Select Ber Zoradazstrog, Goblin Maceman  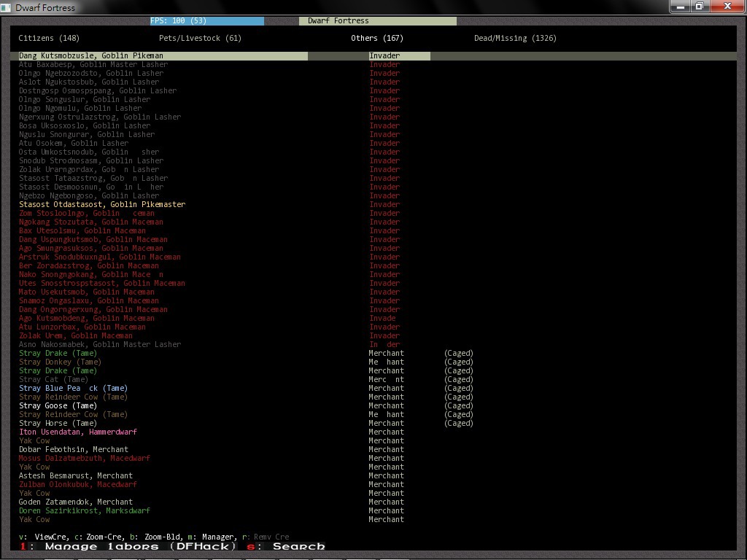point(89,265)
